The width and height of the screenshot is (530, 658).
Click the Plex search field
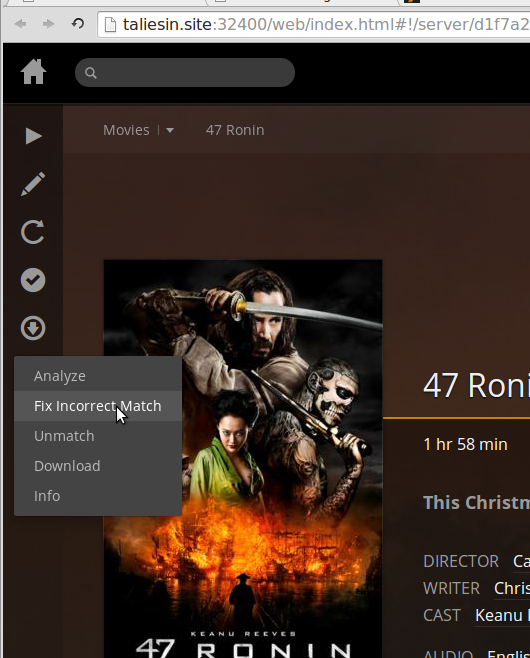[x=185, y=73]
